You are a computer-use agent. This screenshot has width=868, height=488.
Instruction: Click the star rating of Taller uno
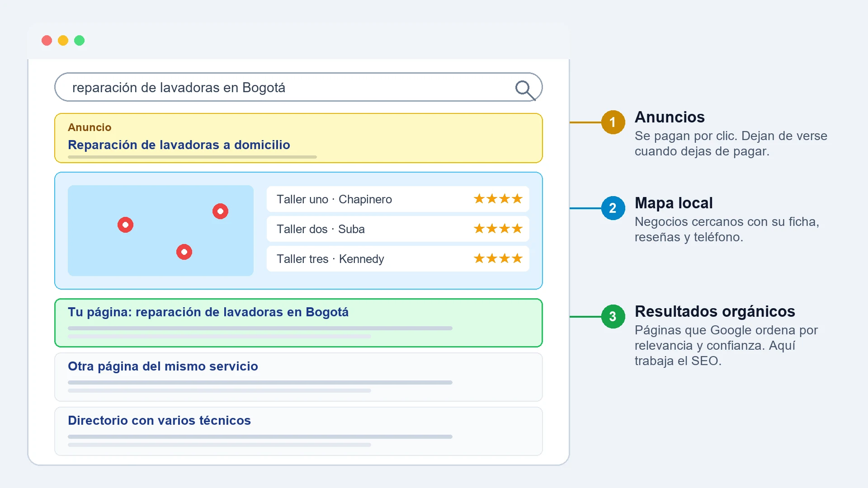tap(498, 199)
